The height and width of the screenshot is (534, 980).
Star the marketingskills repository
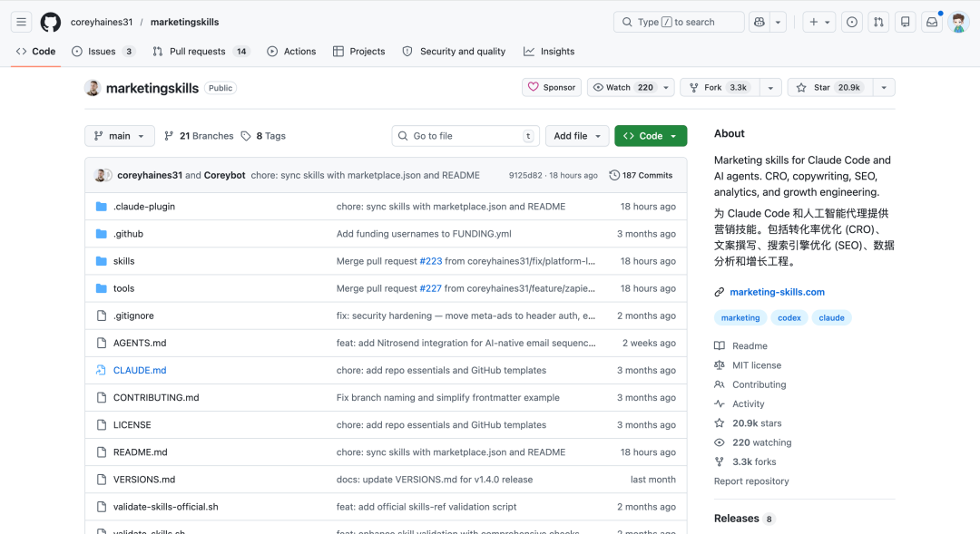coord(830,87)
